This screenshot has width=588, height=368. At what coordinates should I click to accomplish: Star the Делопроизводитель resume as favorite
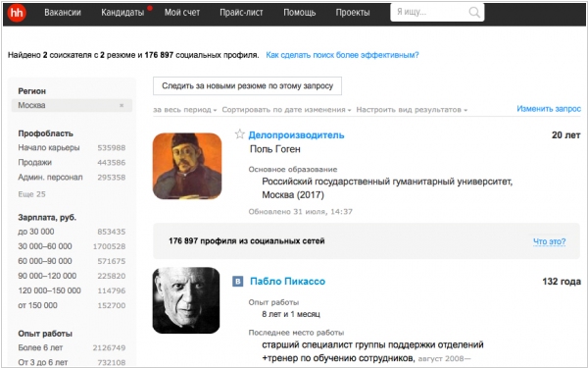click(240, 134)
